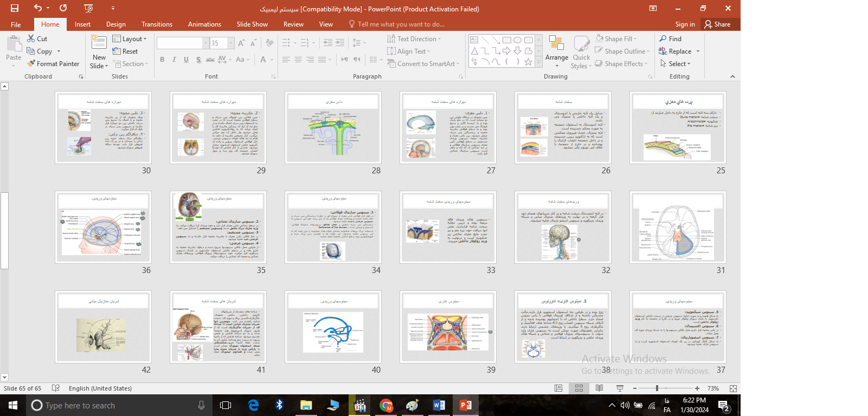The height and width of the screenshot is (416, 868).
Task: Click the zoom slider handle
Action: 657,388
